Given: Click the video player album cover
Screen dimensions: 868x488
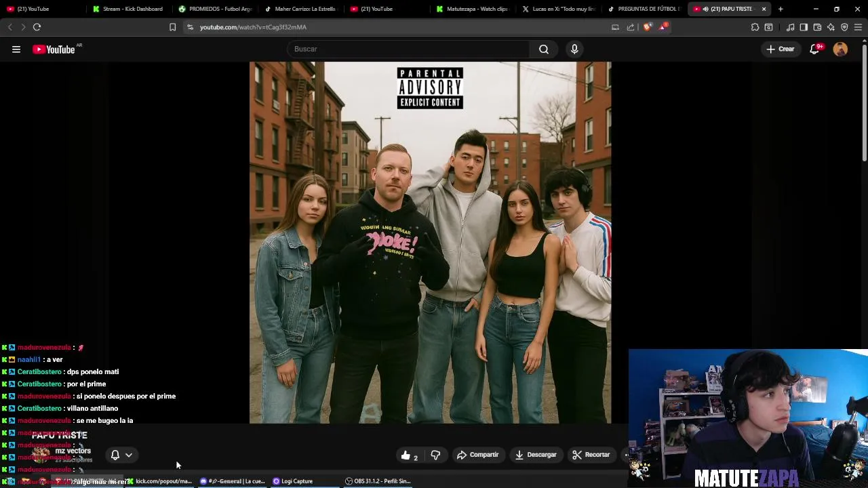Looking at the screenshot, I should (430, 243).
